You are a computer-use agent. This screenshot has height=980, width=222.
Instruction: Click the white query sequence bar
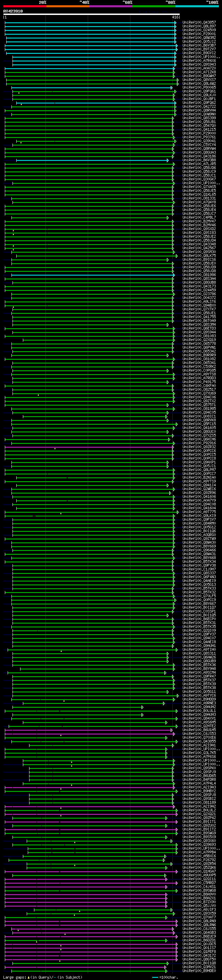click(x=92, y=15)
